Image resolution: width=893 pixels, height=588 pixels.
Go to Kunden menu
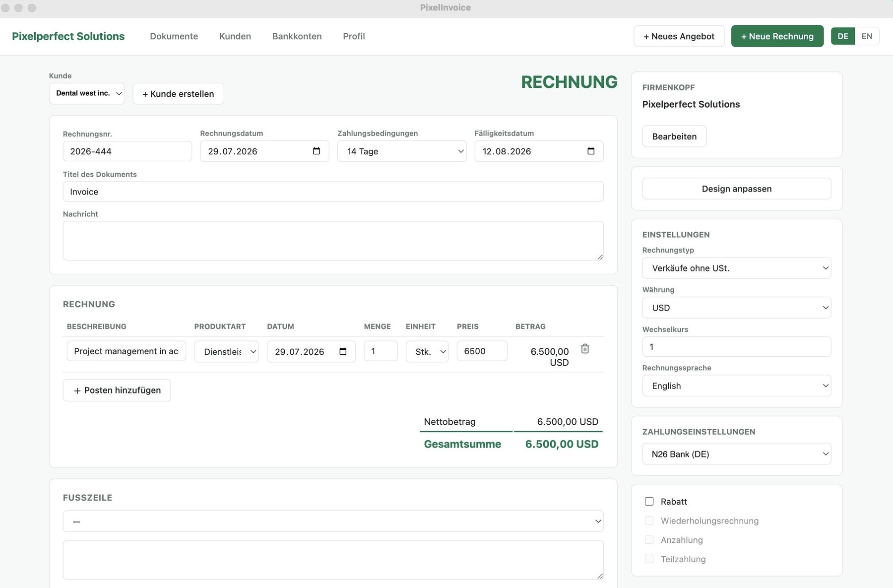click(235, 36)
